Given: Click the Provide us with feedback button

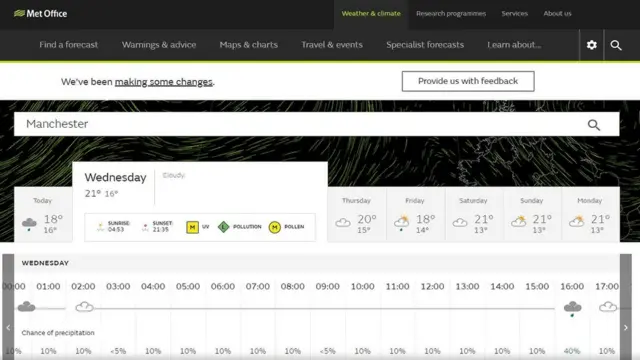Looking at the screenshot, I should [x=468, y=81].
